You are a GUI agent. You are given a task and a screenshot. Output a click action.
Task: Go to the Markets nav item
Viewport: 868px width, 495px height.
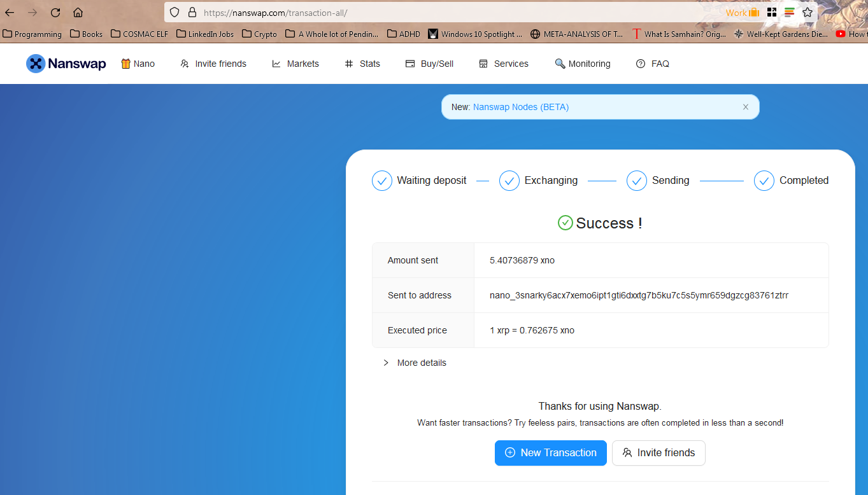[x=295, y=64]
